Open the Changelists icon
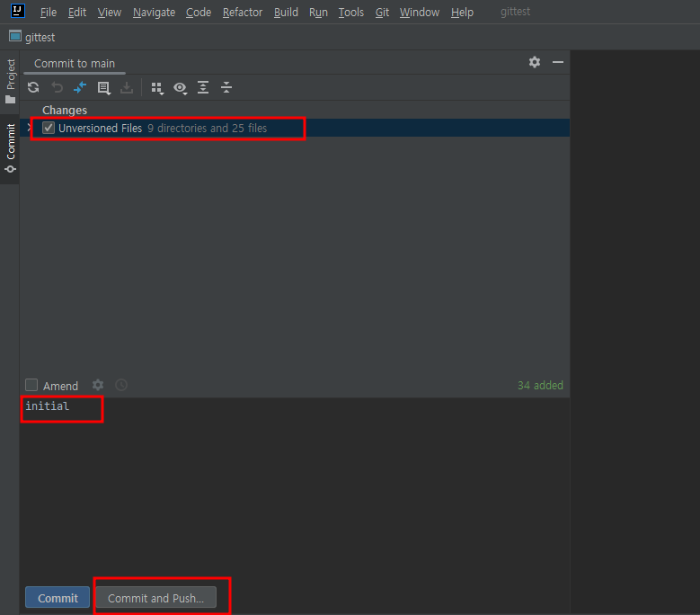The width and height of the screenshot is (700, 615). coord(104,87)
